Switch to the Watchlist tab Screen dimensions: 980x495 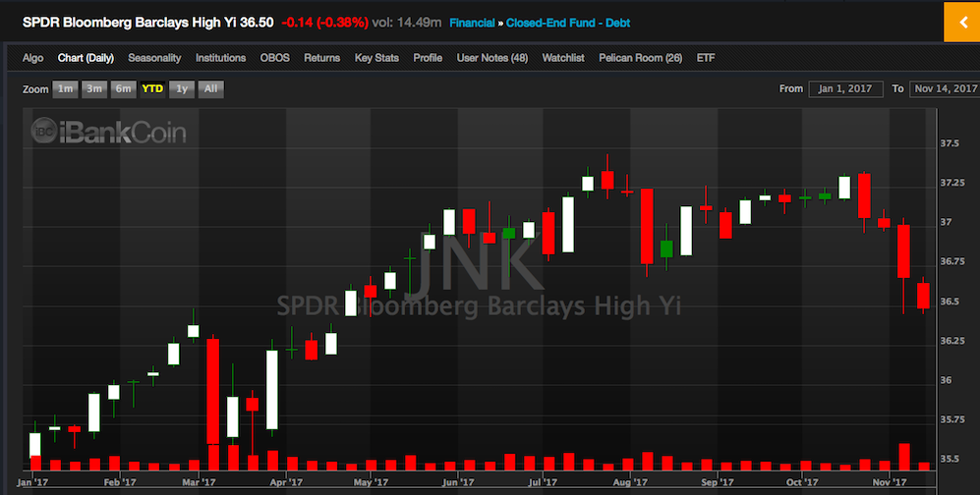tap(563, 58)
